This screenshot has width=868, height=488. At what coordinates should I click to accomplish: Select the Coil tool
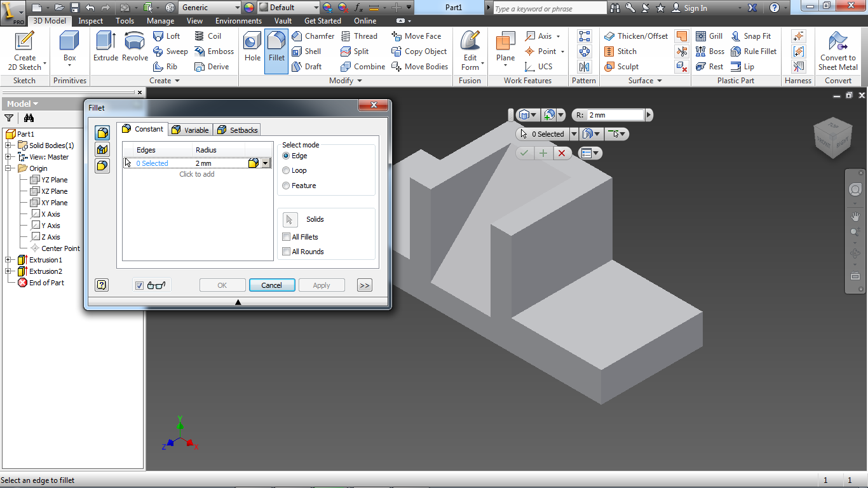click(x=208, y=36)
